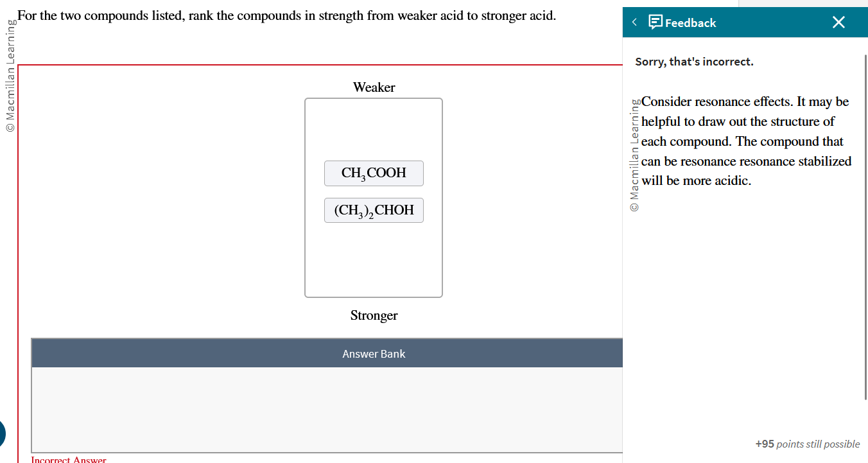Click the resonance effects hint paragraph
Image resolution: width=868 pixels, height=463 pixels.
click(x=746, y=141)
